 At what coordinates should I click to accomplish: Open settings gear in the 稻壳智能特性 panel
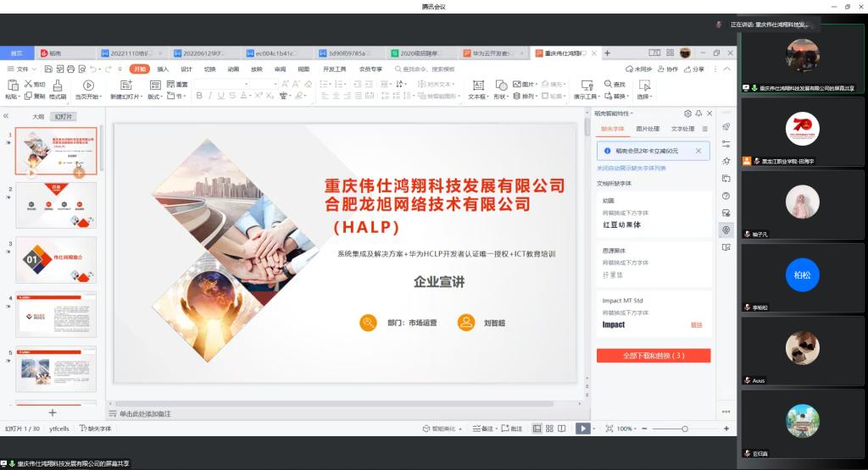(x=687, y=113)
